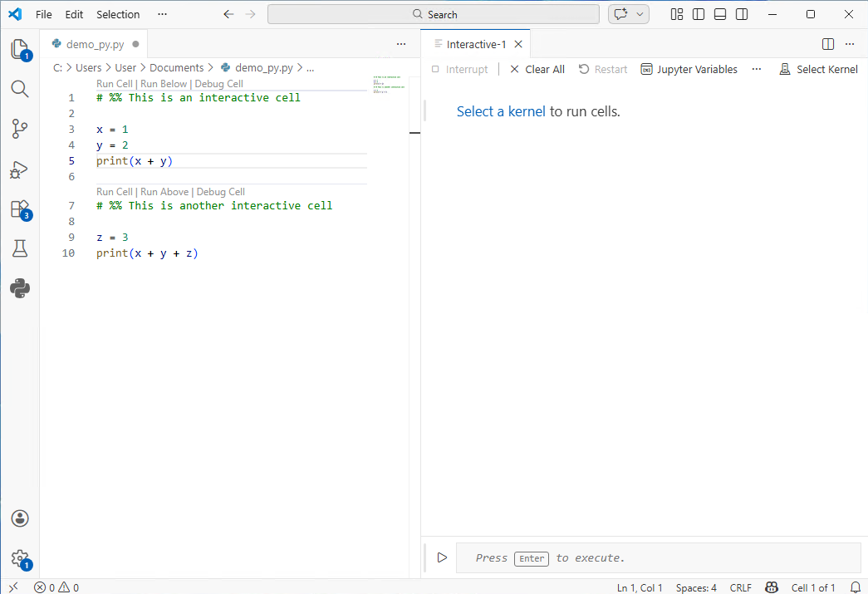Open the Testing beaker view

[x=20, y=248]
